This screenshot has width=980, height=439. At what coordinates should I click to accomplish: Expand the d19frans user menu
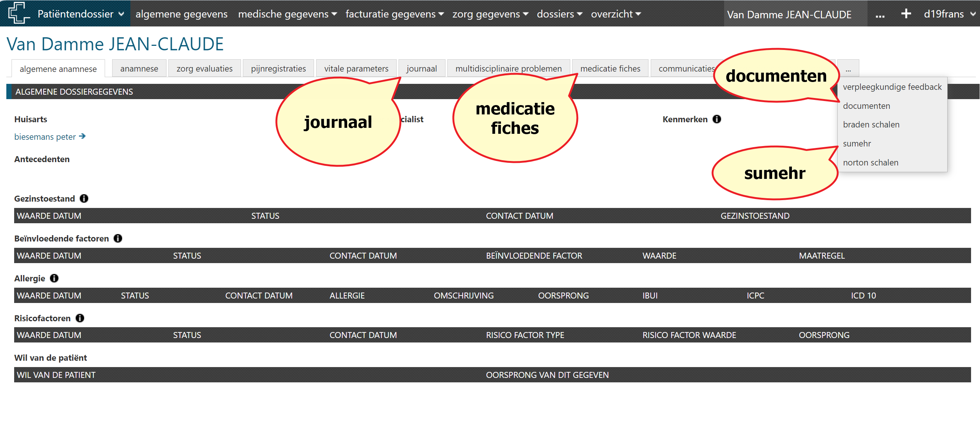(949, 14)
